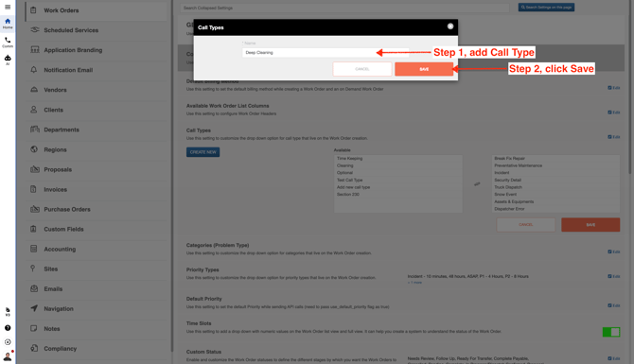This screenshot has height=364, width=634.
Task: Select 'Time Keeping' in Available list
Action: [x=398, y=159]
